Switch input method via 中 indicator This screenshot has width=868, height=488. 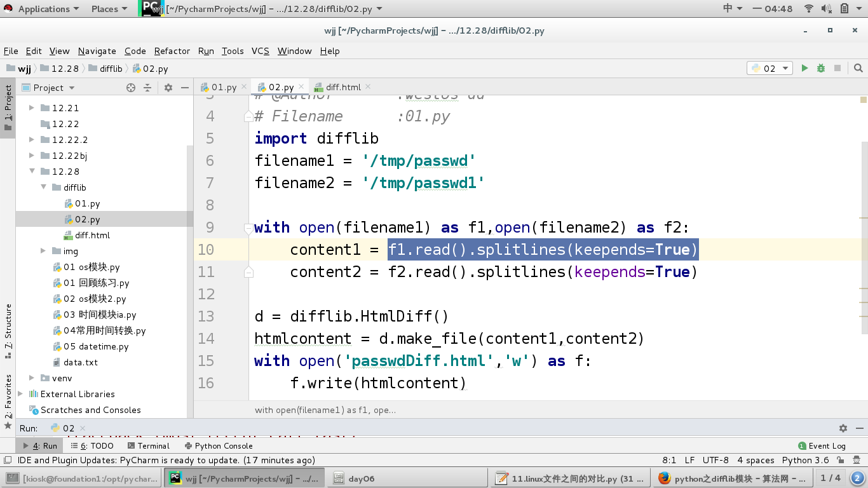[x=733, y=8]
